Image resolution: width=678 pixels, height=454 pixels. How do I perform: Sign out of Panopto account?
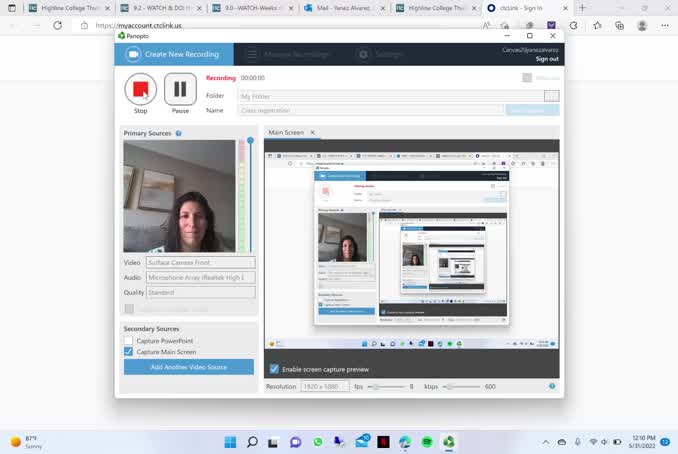547,59
